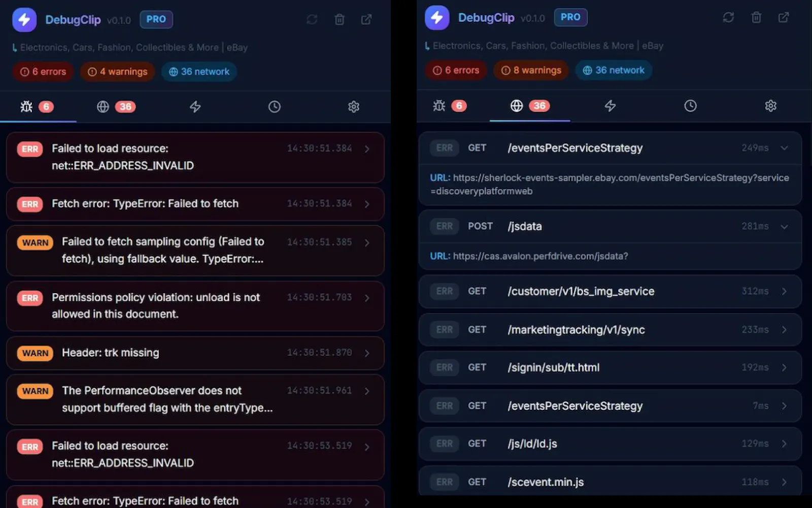Screen dimensions: 812x508
Task: Expand /scevent.min.js request chevron
Action: point(784,482)
